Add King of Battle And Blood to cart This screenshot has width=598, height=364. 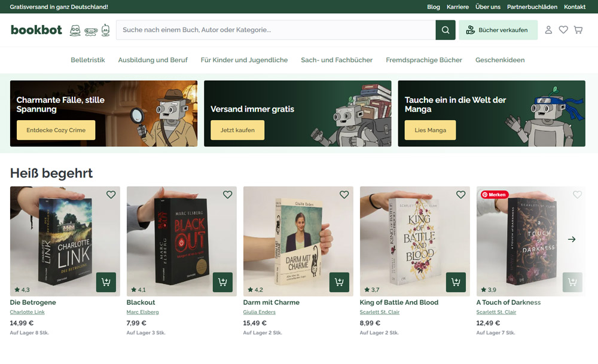456,282
